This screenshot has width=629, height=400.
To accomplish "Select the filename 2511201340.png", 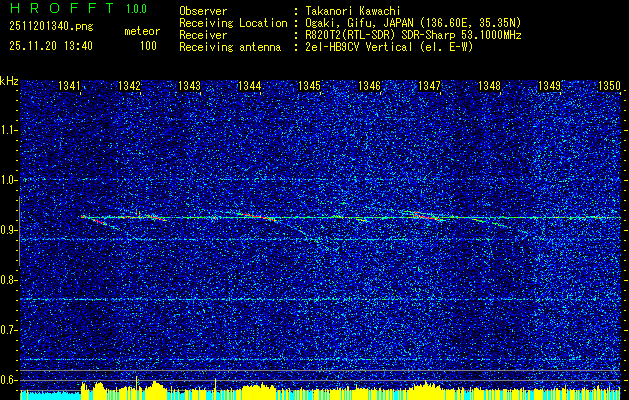I will pos(51,26).
